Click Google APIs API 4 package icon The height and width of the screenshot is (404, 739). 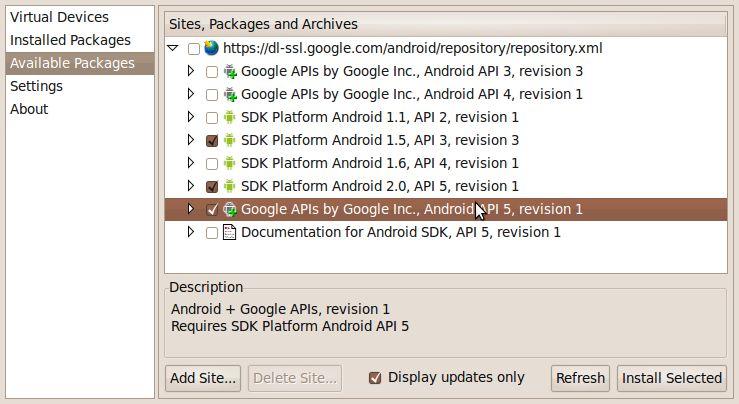230,94
